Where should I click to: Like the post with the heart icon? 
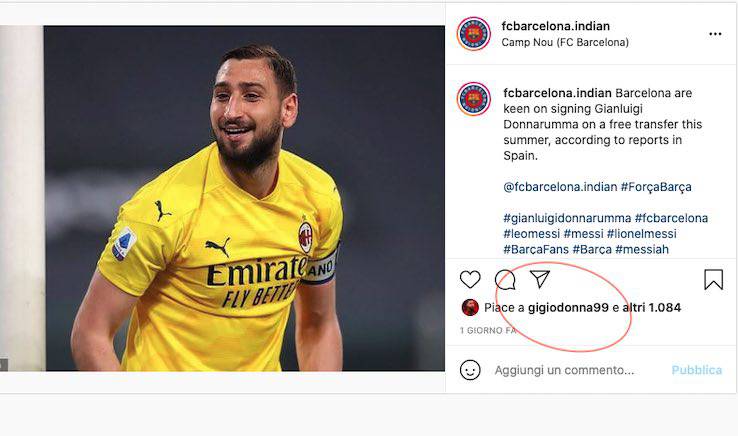point(470,280)
